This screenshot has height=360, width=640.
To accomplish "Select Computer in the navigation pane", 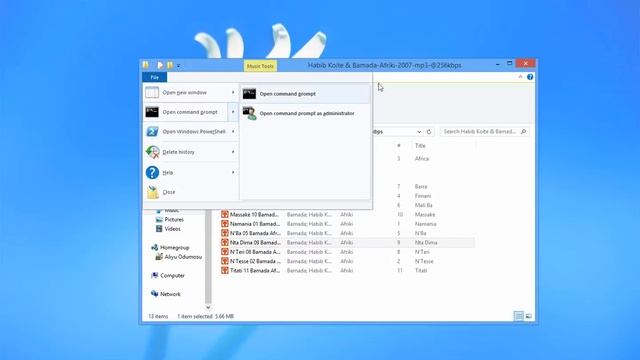I will tap(172, 276).
